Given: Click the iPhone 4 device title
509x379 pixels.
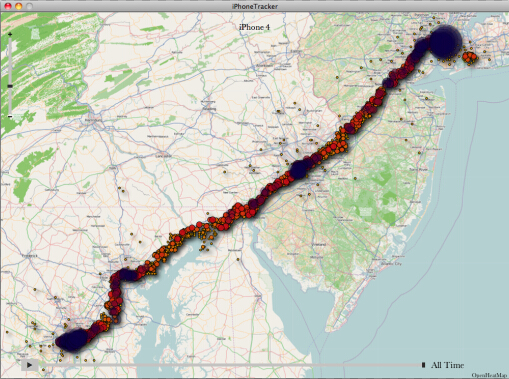Looking at the screenshot, I should click(254, 27).
